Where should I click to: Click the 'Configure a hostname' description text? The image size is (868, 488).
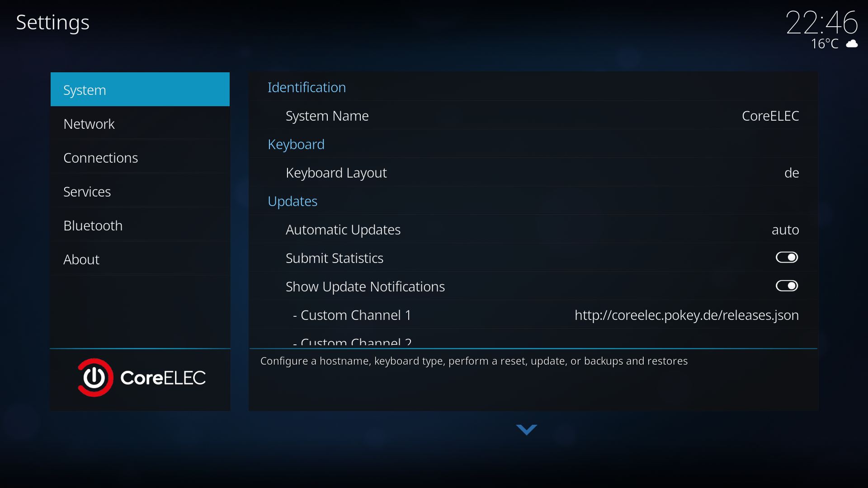tap(474, 361)
